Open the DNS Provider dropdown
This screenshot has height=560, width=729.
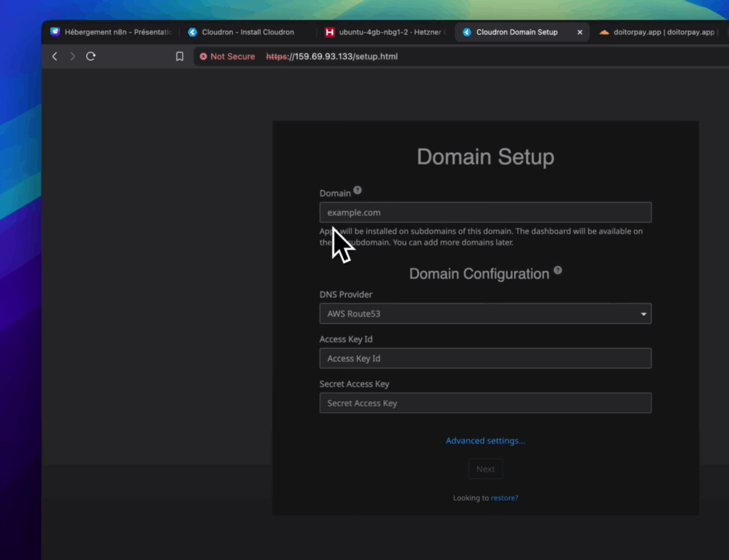click(x=485, y=314)
